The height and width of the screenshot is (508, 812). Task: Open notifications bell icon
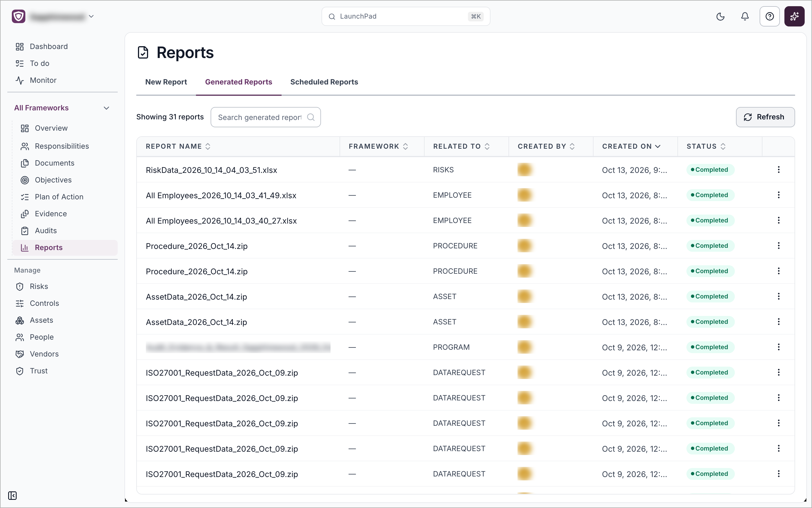pyautogui.click(x=745, y=16)
